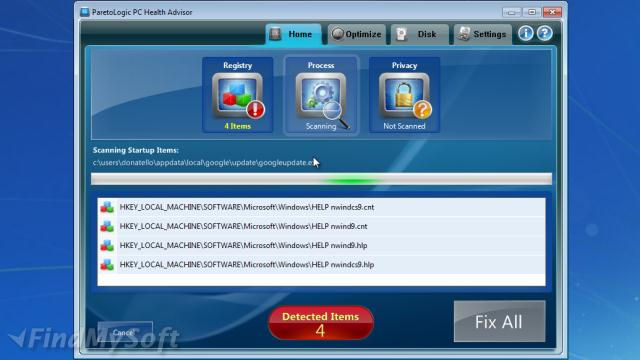Select the Registry scan icon

click(238, 96)
